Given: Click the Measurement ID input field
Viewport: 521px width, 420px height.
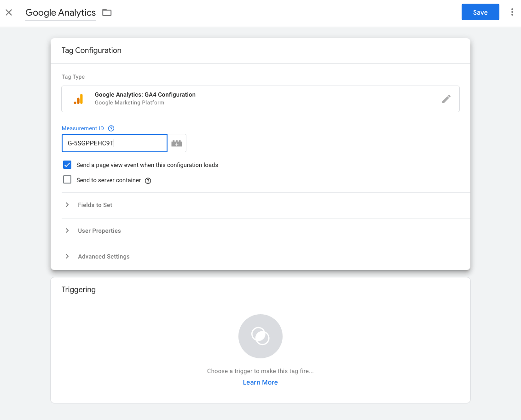Looking at the screenshot, I should (x=114, y=143).
